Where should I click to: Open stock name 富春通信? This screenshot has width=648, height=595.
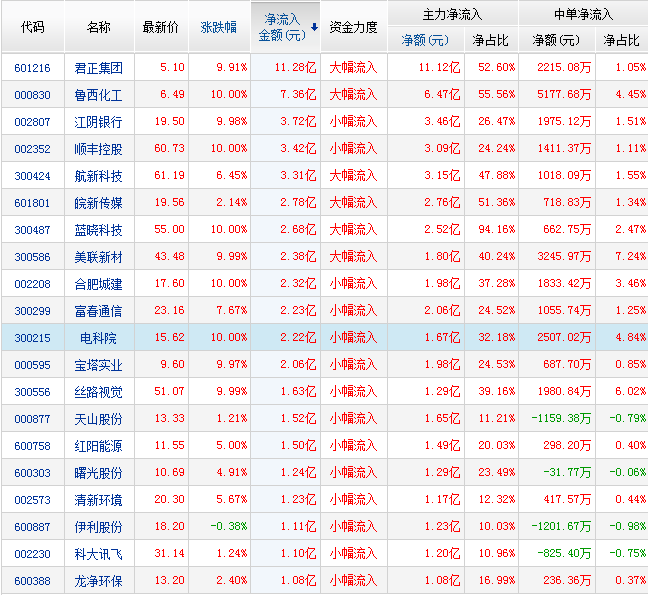(98, 311)
